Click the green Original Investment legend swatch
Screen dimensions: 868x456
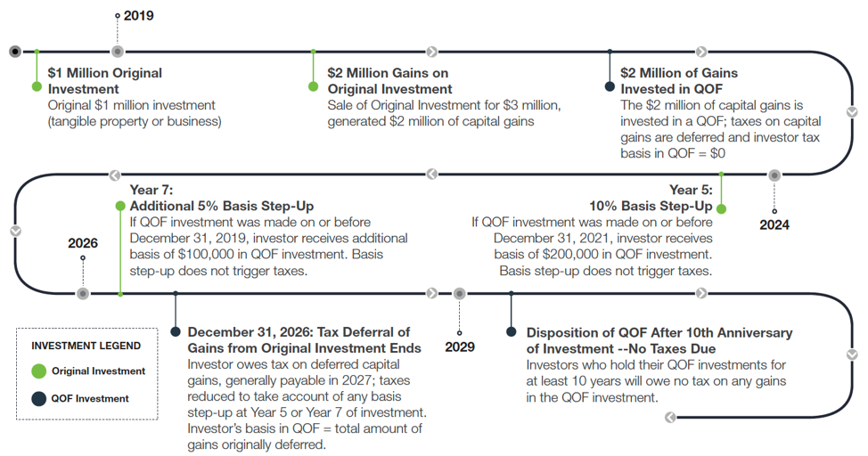point(39,370)
